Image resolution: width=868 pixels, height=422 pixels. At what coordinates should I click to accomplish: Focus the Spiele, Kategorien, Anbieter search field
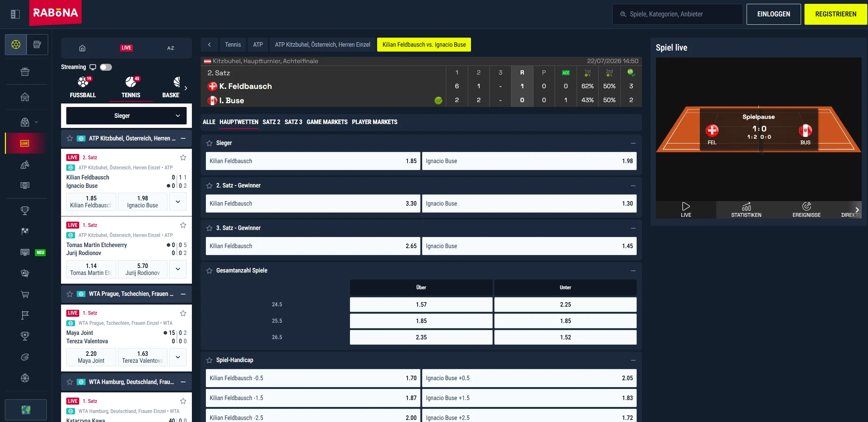pos(678,14)
